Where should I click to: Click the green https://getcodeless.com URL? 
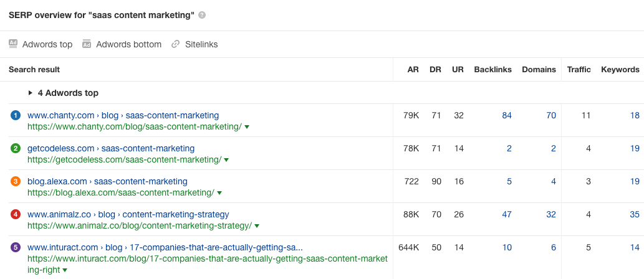click(125, 159)
